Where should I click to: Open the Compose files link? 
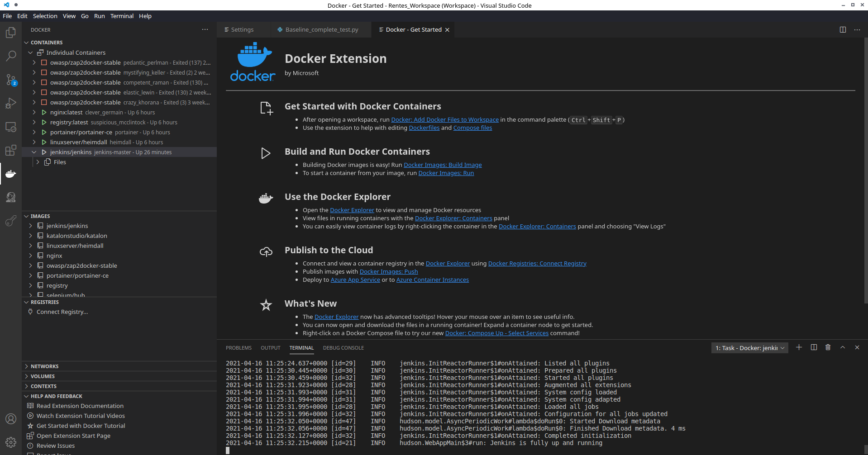(472, 128)
